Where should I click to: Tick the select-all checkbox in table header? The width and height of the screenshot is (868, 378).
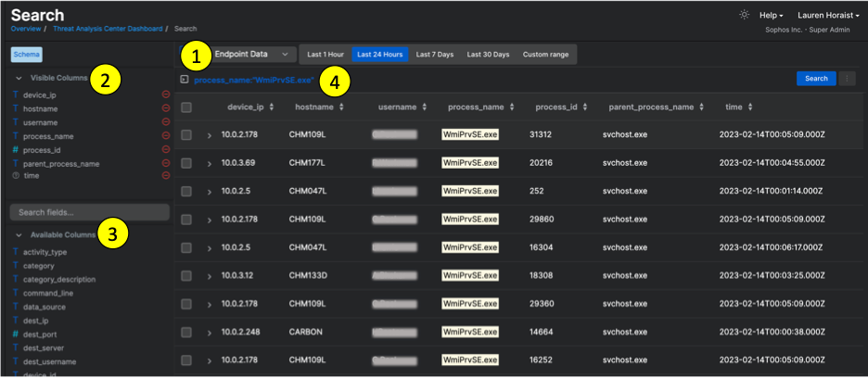[187, 107]
